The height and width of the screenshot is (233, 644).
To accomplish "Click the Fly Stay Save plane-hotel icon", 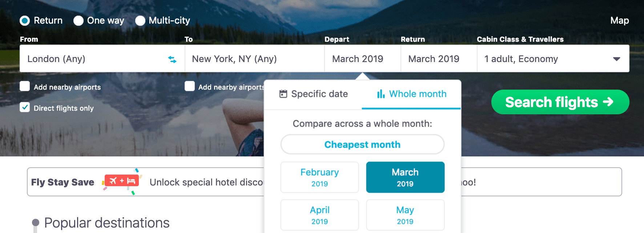I will tap(121, 180).
